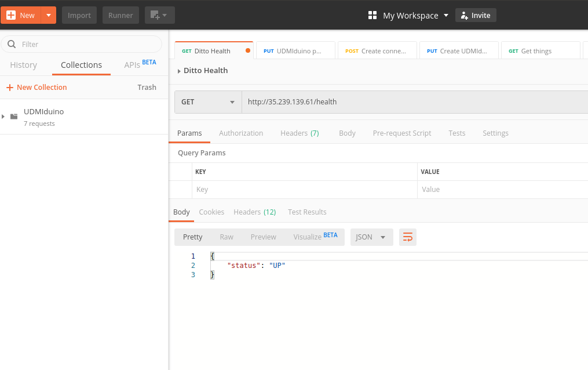Select the request Params tab
The image size is (588, 370).
[x=189, y=133]
